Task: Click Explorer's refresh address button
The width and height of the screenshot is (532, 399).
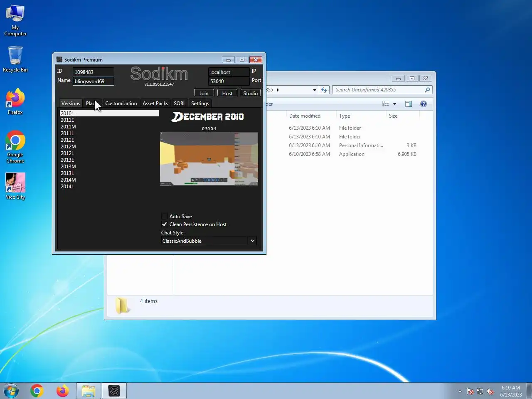Action: tap(324, 90)
